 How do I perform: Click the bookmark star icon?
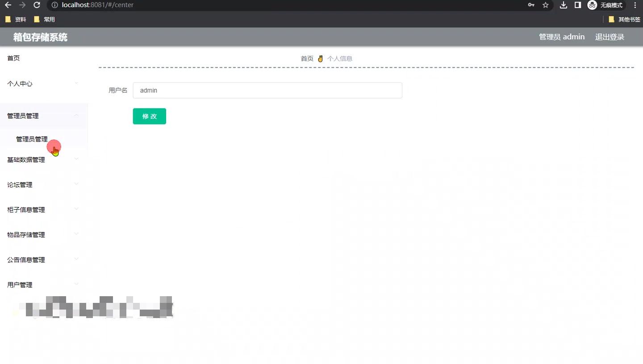coord(545,5)
